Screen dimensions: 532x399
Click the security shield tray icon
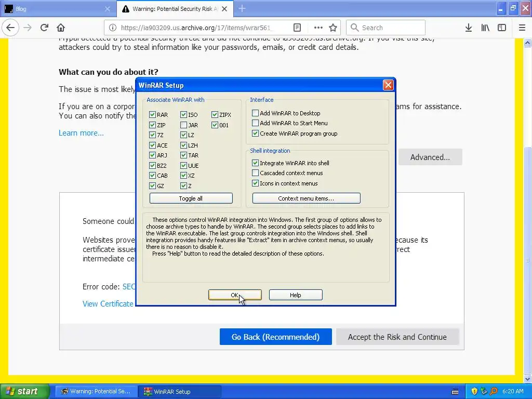[x=474, y=391]
